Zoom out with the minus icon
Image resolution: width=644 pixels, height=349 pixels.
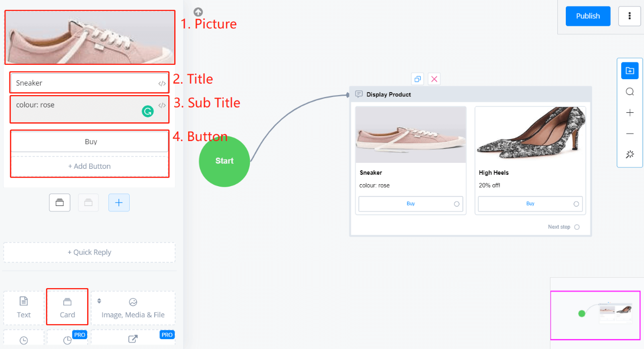click(630, 134)
